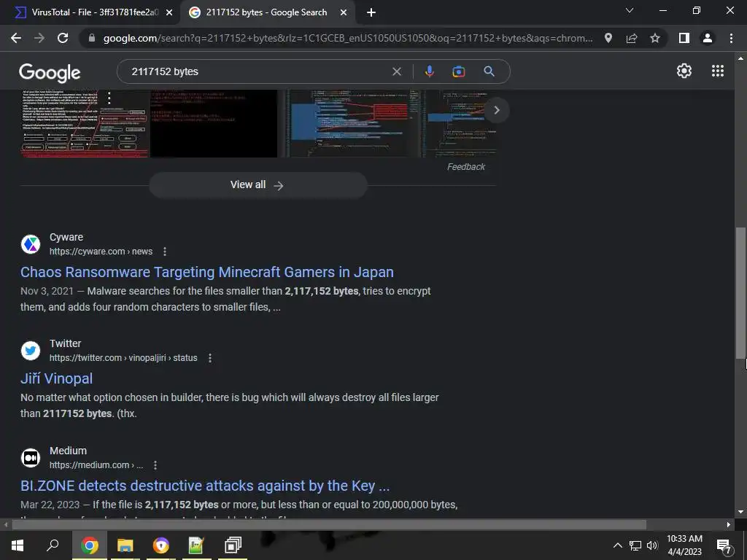The height and width of the screenshot is (560, 747).
Task: Select the Google Search tab
Action: (x=266, y=12)
